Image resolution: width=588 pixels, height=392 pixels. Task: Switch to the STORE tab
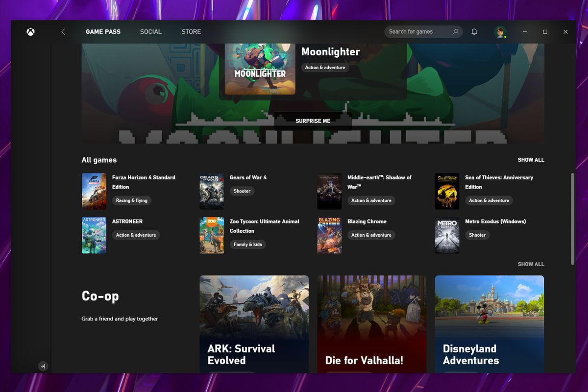191,32
